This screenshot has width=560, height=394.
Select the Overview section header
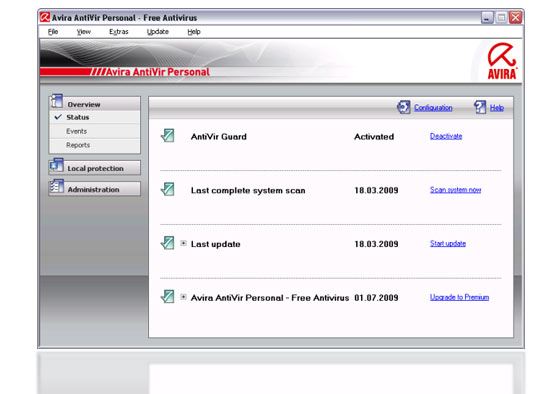(x=95, y=104)
